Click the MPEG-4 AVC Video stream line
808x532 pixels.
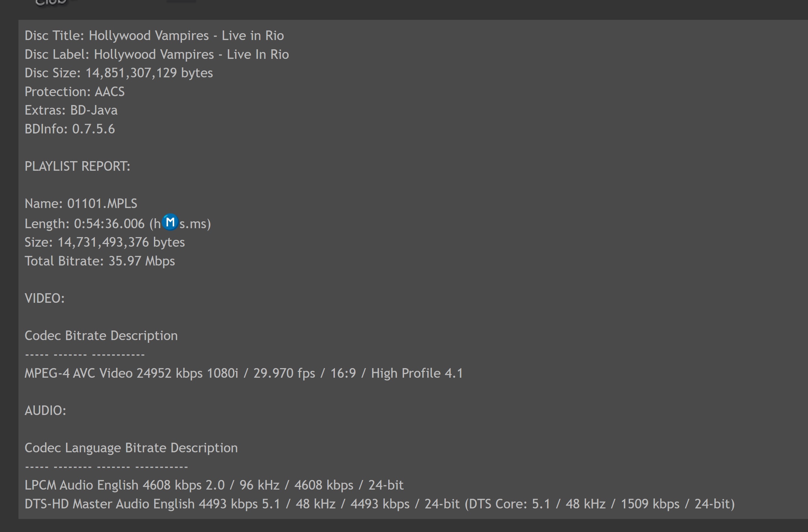pos(244,373)
